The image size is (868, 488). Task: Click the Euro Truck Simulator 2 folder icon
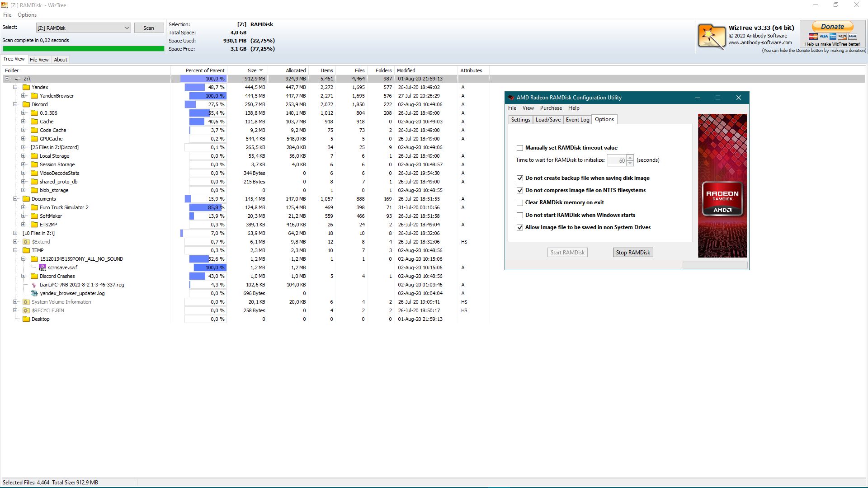(x=34, y=208)
